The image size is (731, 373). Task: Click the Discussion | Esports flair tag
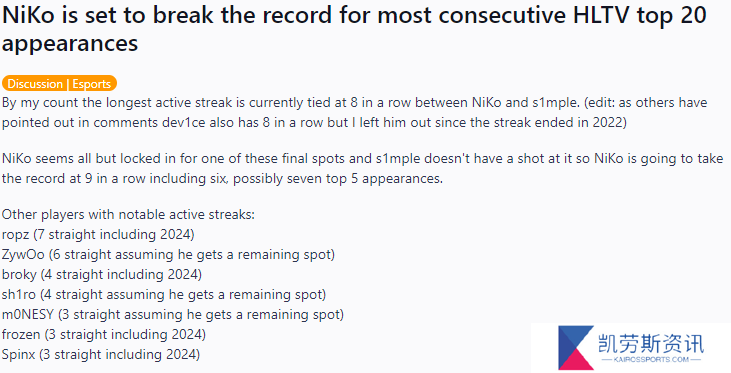(x=59, y=83)
